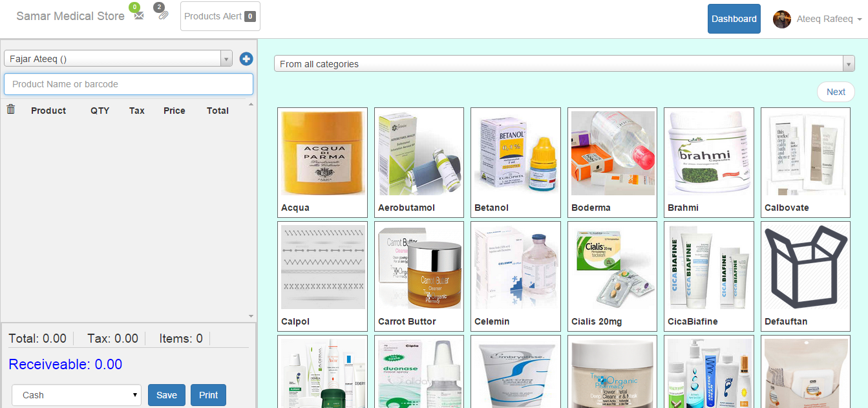Click the Samar Medical Store brand link

click(x=70, y=16)
